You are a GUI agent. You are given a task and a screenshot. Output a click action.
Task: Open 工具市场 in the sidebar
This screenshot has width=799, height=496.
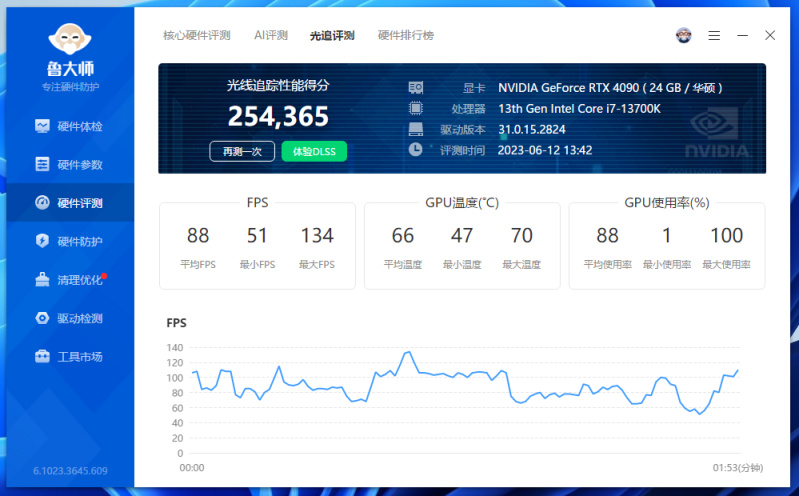point(70,356)
